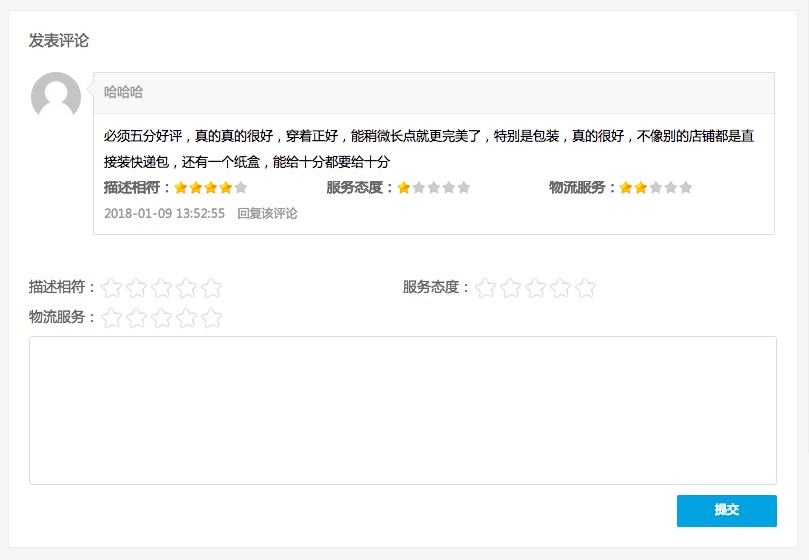The image size is (809, 560).
Task: Set 物流服务 rating to one star
Action: click(x=112, y=318)
